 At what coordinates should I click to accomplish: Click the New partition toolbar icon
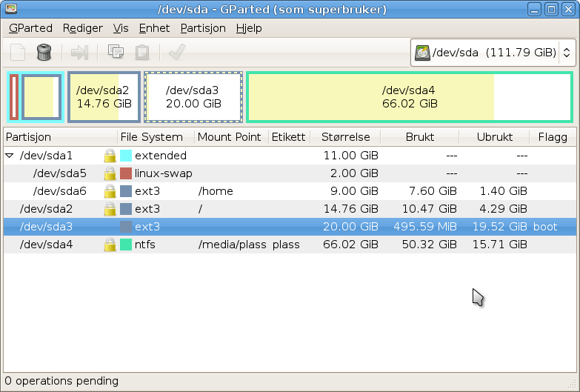[x=18, y=52]
